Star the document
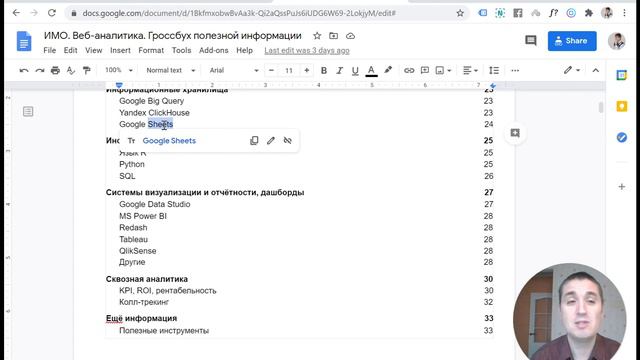 317,36
